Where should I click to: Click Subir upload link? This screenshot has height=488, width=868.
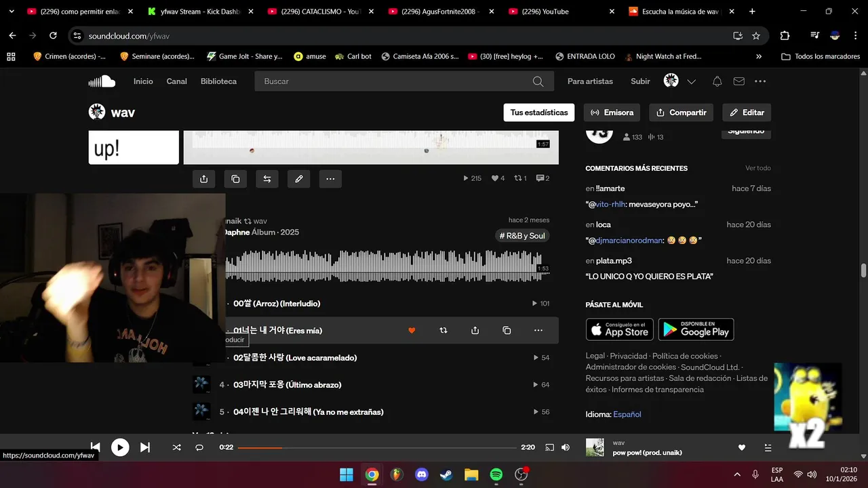[640, 81]
